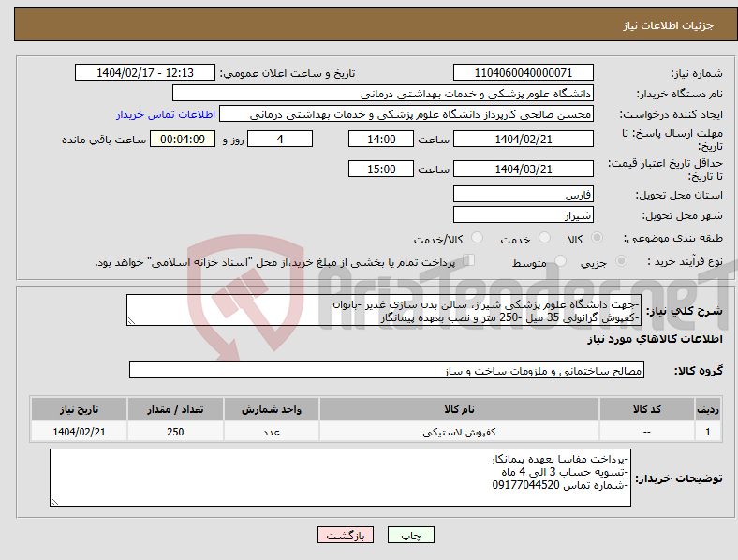Click the کفپوش لاستیکی item name cell

459,432
